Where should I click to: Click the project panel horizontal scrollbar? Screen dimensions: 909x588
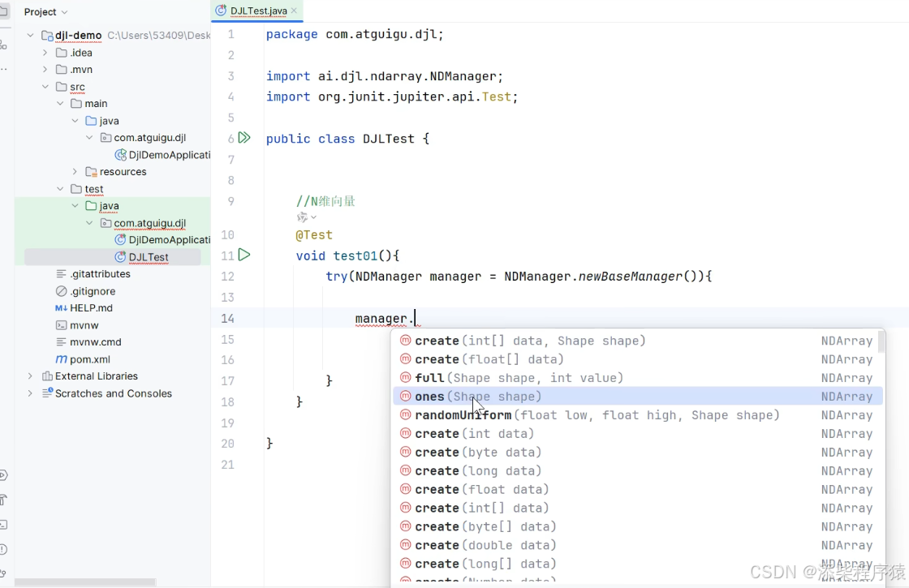point(85,582)
